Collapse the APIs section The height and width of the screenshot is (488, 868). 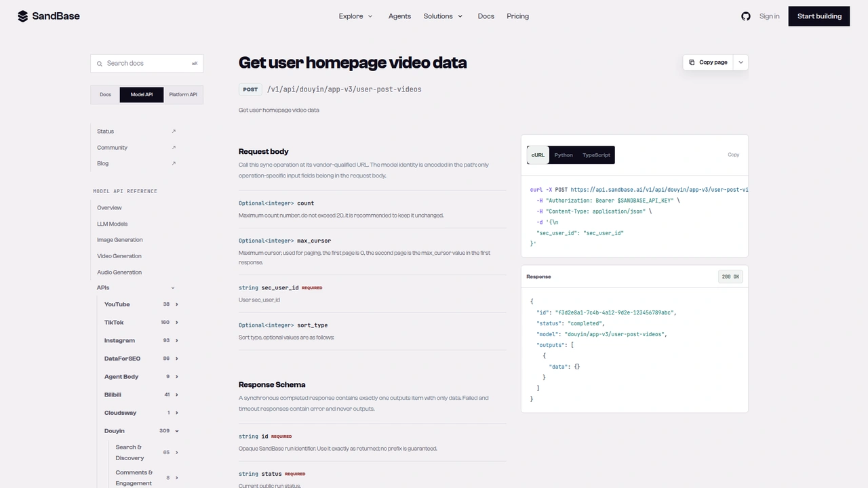click(x=173, y=288)
